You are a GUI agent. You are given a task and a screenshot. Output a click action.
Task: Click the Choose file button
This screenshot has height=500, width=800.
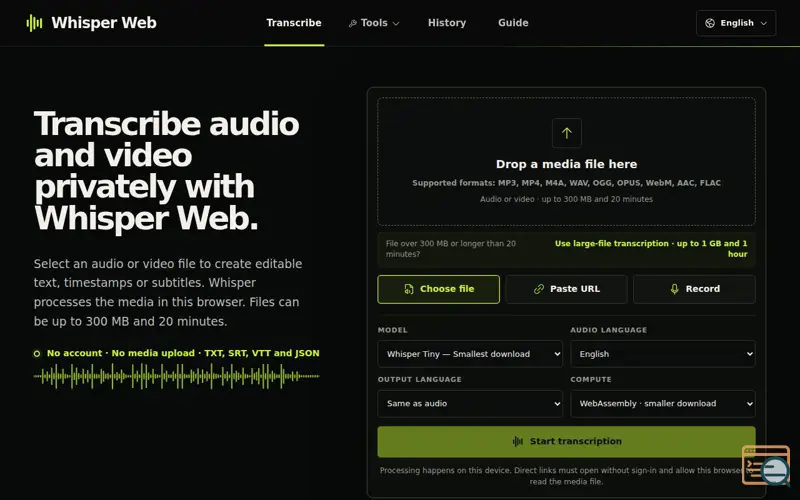438,289
